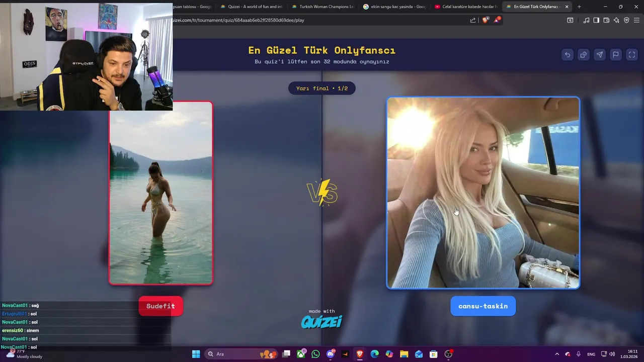Open Brave Shields lion icon
644x362 pixels.
[x=485, y=20]
